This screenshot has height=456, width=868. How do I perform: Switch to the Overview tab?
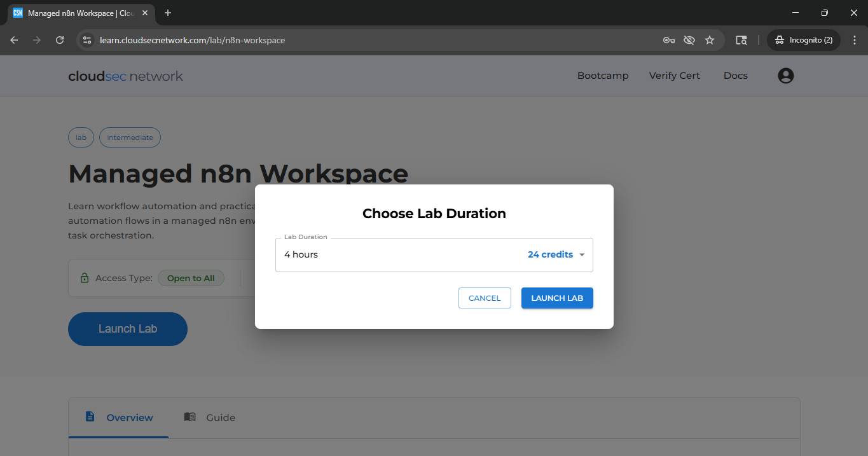pyautogui.click(x=119, y=417)
